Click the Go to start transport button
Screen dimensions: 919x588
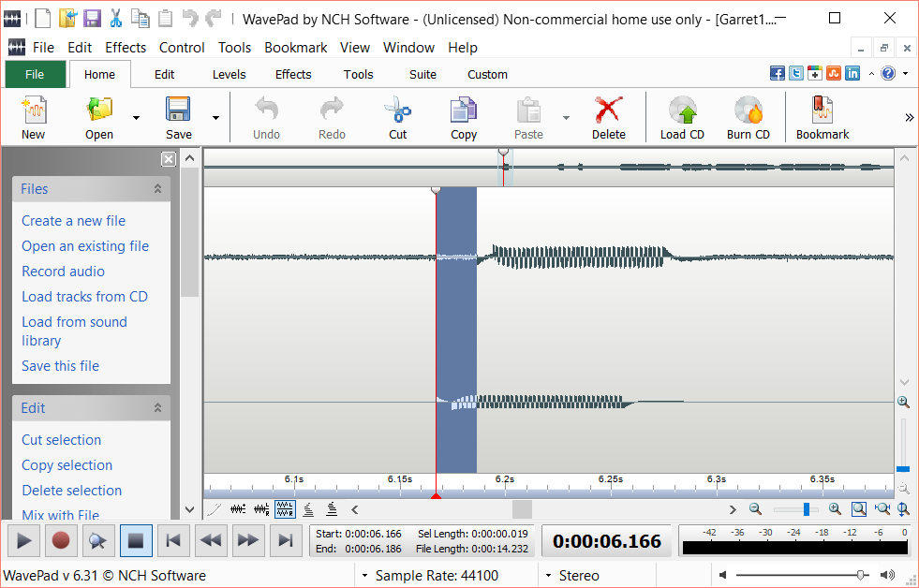[173, 540]
